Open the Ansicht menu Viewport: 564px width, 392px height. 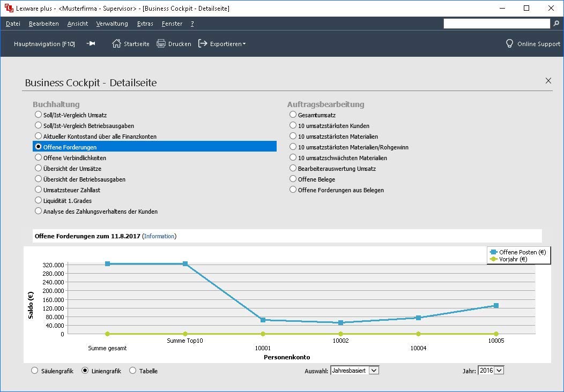78,24
